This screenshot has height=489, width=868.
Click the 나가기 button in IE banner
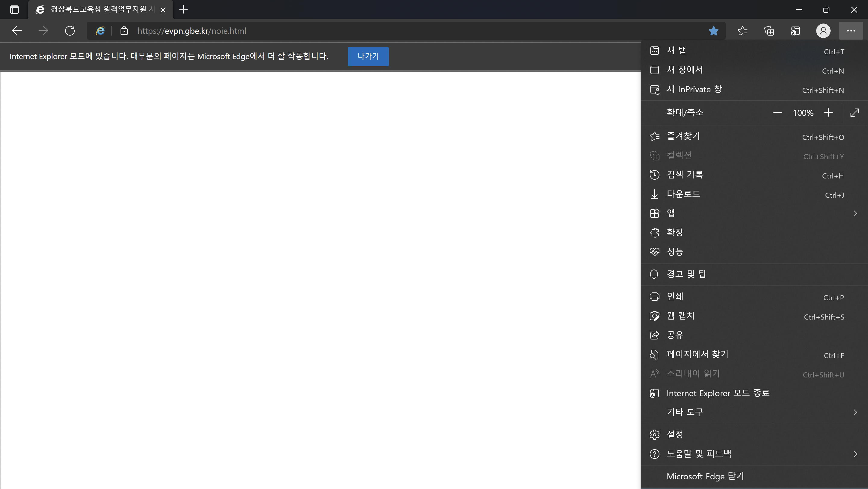[x=368, y=57]
